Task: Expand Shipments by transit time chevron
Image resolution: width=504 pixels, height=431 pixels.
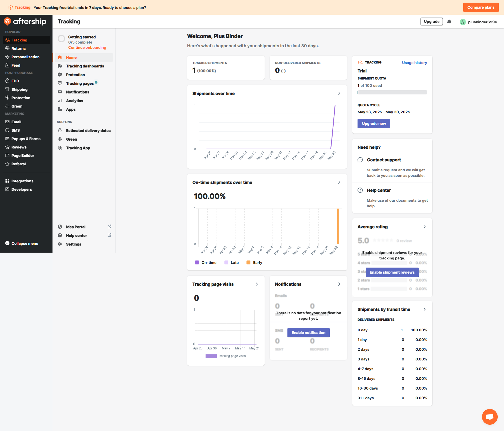Action: [x=424, y=310]
